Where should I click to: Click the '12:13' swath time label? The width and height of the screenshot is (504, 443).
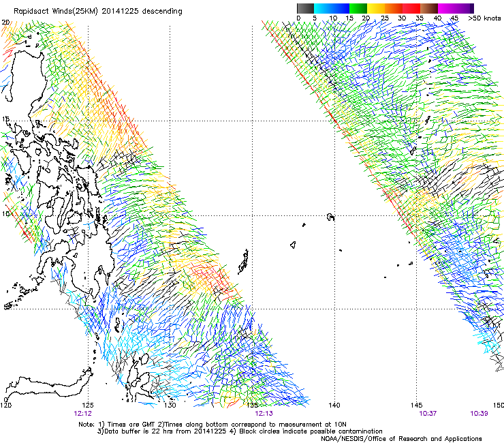pyautogui.click(x=264, y=414)
